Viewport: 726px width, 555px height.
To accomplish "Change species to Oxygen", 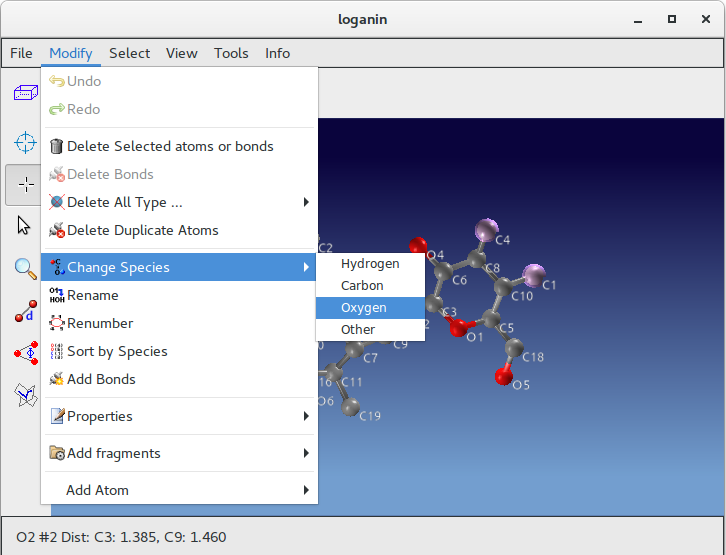I will coord(370,308).
